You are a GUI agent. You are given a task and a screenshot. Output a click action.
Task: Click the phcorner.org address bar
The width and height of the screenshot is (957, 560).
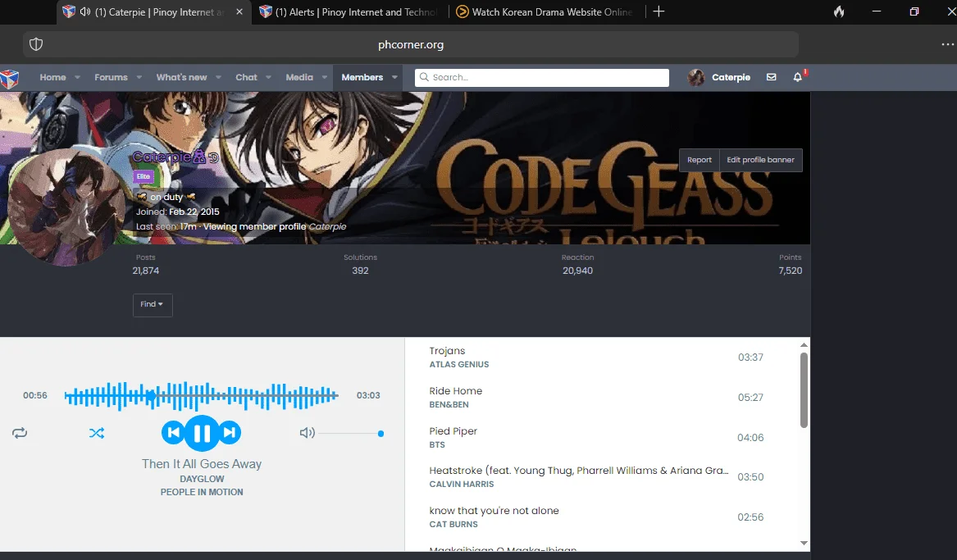[x=411, y=44]
